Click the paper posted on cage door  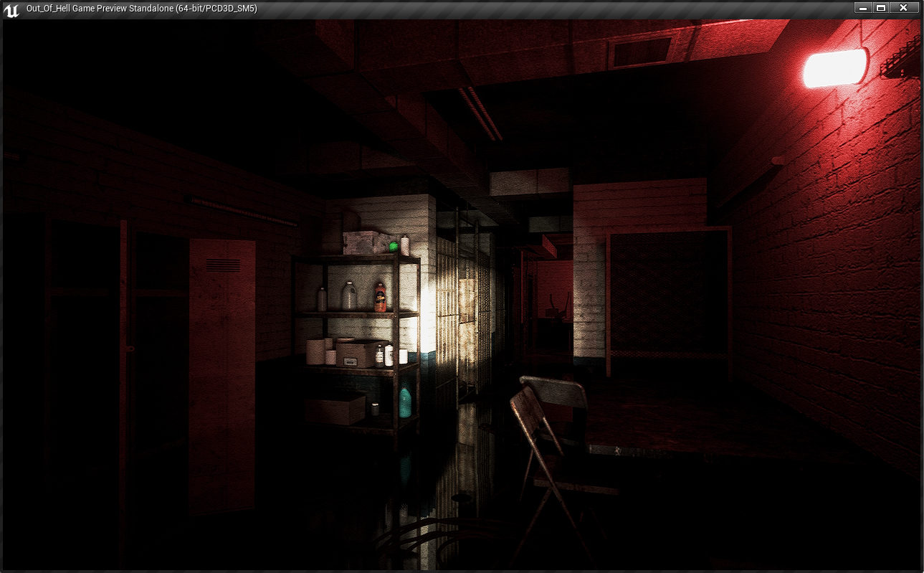(467, 300)
